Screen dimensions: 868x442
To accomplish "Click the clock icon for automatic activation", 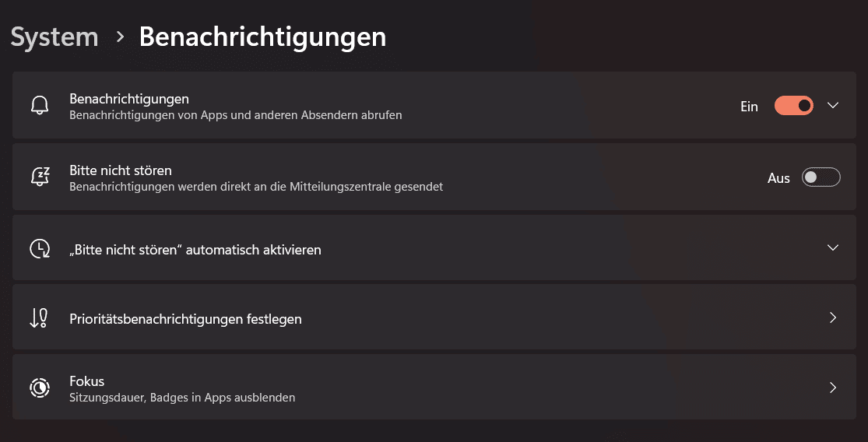I will [x=40, y=249].
